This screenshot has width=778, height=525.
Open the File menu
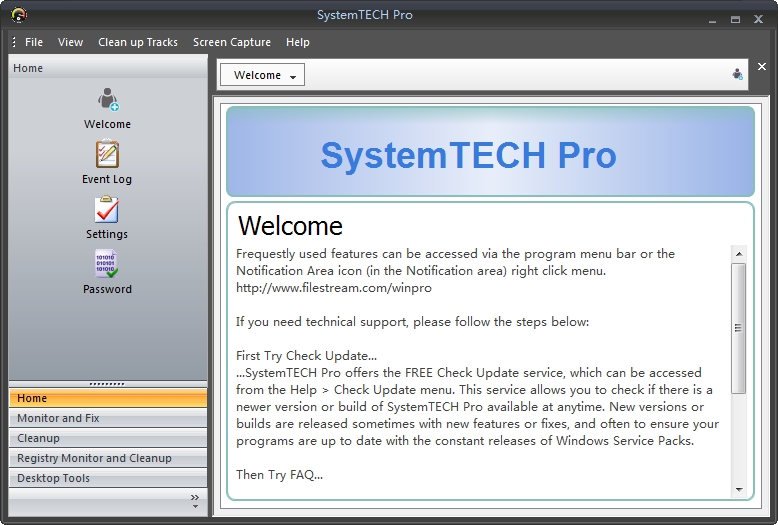(34, 42)
